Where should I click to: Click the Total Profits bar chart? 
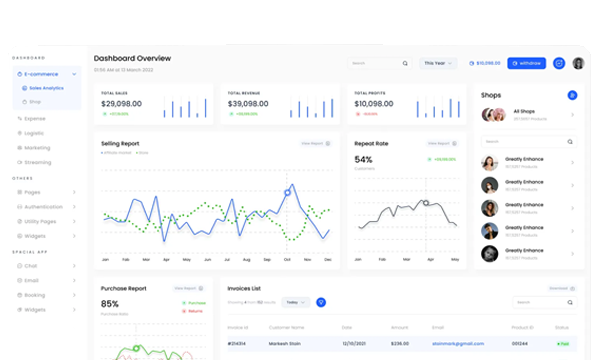coord(438,107)
